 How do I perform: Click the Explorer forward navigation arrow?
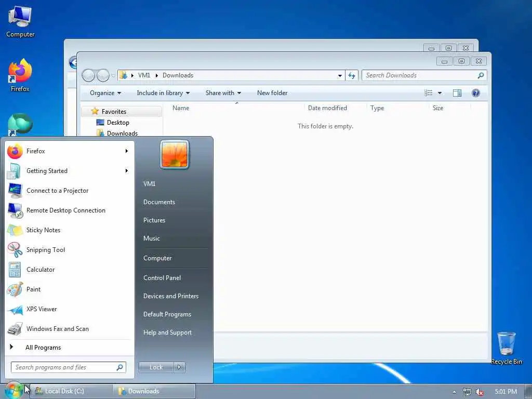pyautogui.click(x=103, y=75)
